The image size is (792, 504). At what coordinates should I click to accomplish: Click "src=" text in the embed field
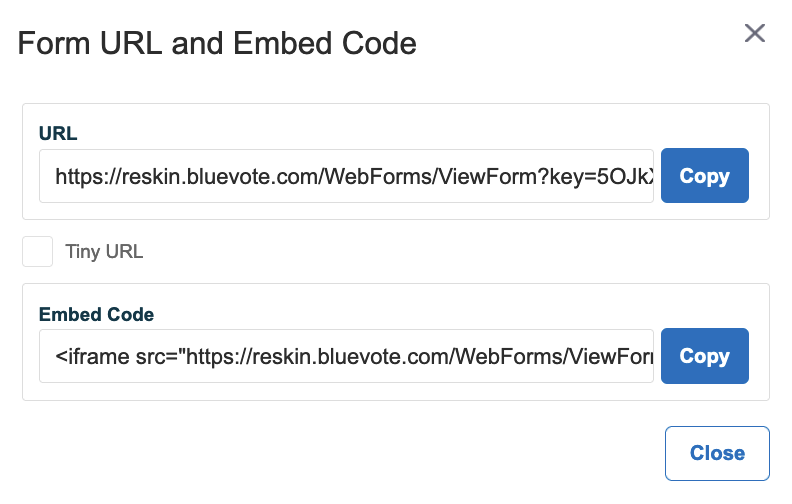(x=156, y=357)
